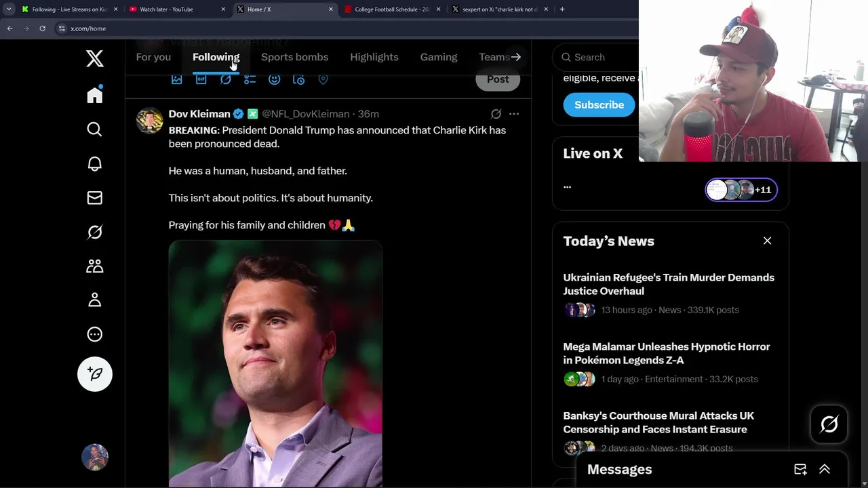The height and width of the screenshot is (488, 868).
Task: Close the Today's News panel
Action: pos(767,241)
